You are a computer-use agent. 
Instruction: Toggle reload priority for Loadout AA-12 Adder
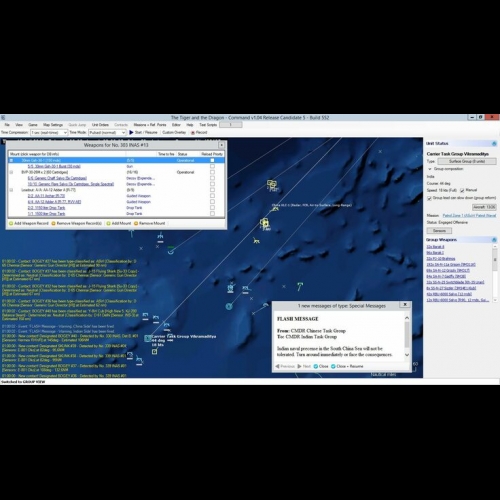click(212, 190)
